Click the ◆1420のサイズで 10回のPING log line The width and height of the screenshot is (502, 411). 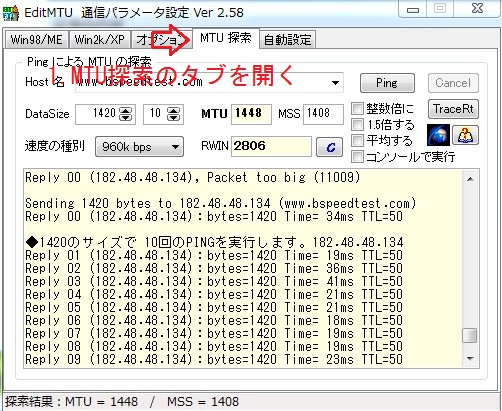214,242
